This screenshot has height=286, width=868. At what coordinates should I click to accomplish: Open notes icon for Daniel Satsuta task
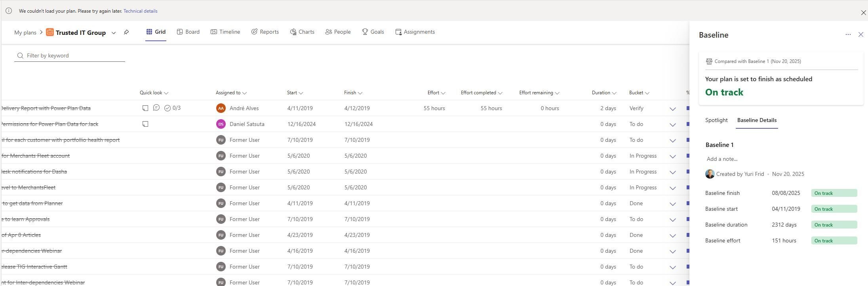[145, 124]
